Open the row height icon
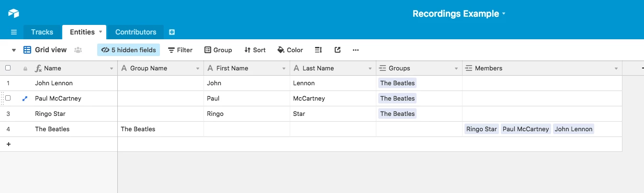The height and width of the screenshot is (193, 644). (318, 50)
